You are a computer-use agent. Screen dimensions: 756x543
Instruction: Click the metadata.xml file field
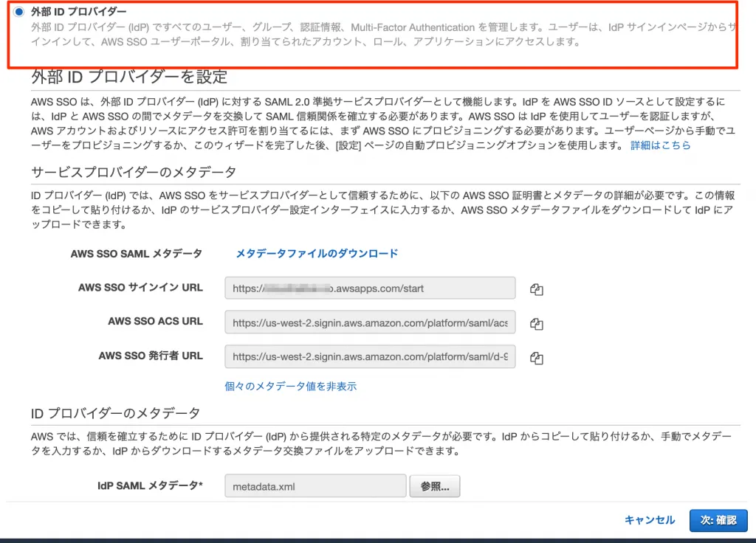pyautogui.click(x=315, y=486)
